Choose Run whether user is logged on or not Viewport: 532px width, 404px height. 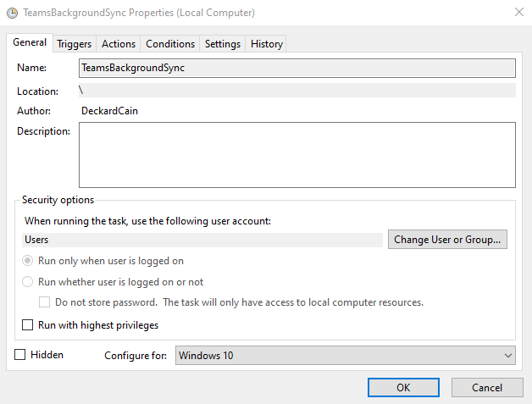pos(28,282)
